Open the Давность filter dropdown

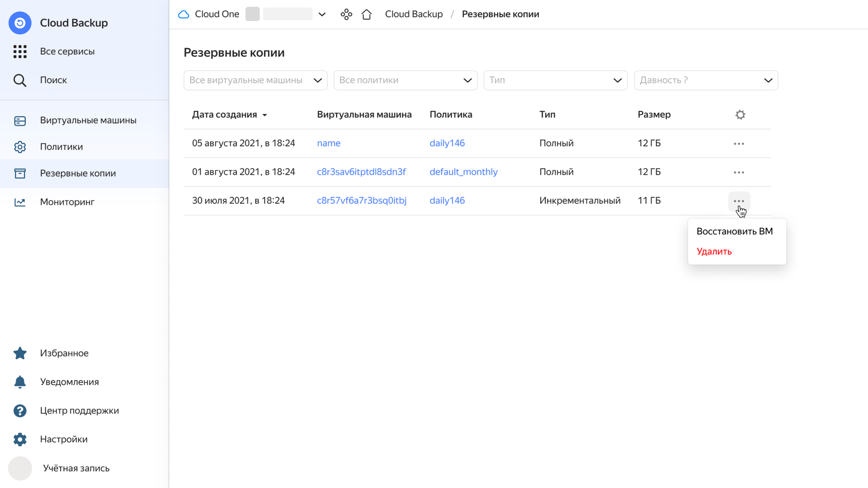[706, 80]
